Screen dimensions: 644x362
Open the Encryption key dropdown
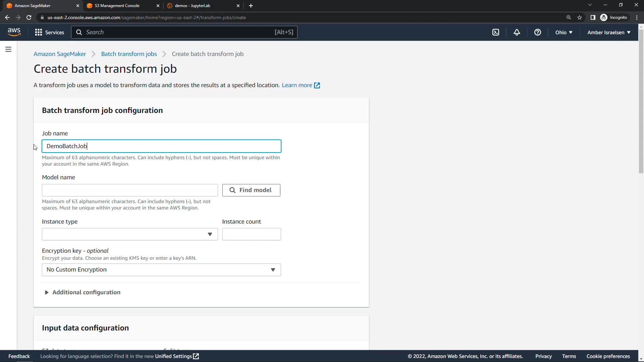coord(161,270)
